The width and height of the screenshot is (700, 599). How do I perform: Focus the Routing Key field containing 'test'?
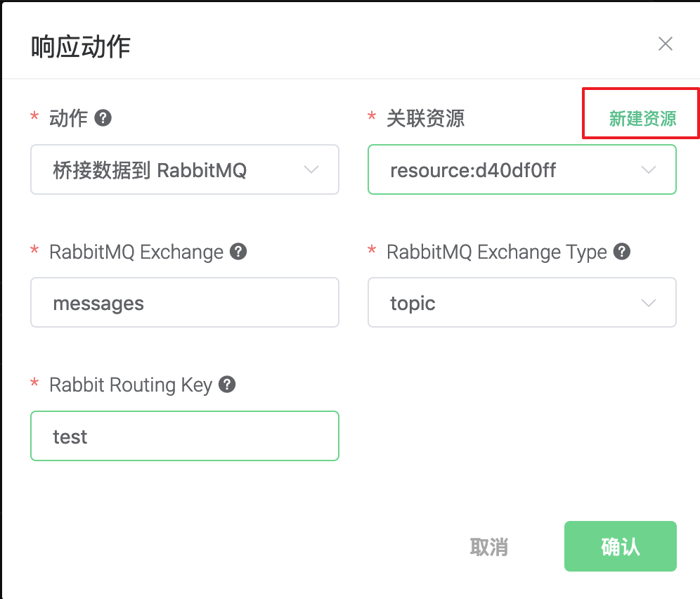click(184, 436)
